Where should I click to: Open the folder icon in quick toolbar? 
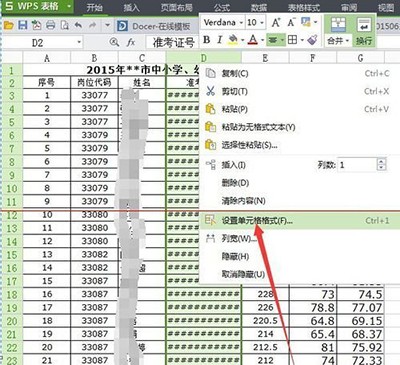[9, 25]
